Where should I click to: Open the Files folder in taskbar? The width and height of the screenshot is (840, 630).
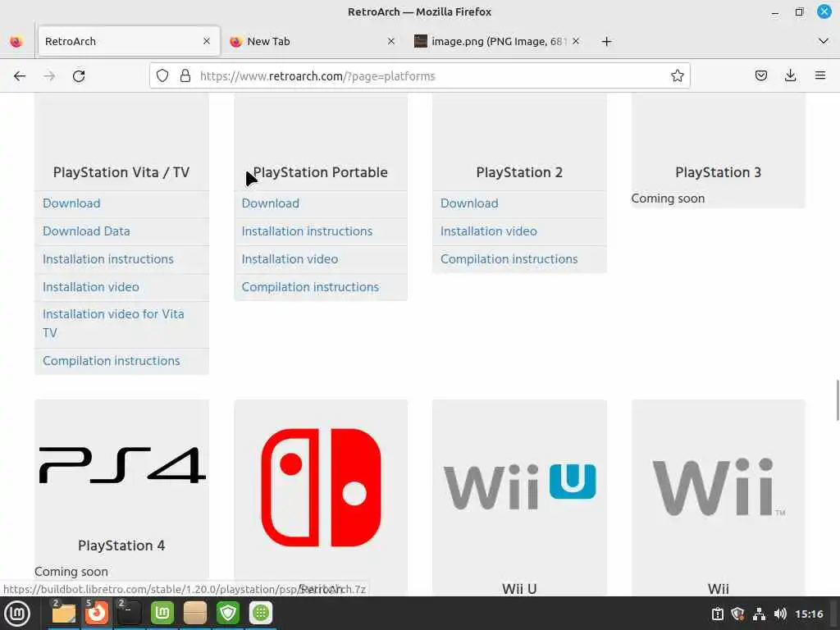63,614
